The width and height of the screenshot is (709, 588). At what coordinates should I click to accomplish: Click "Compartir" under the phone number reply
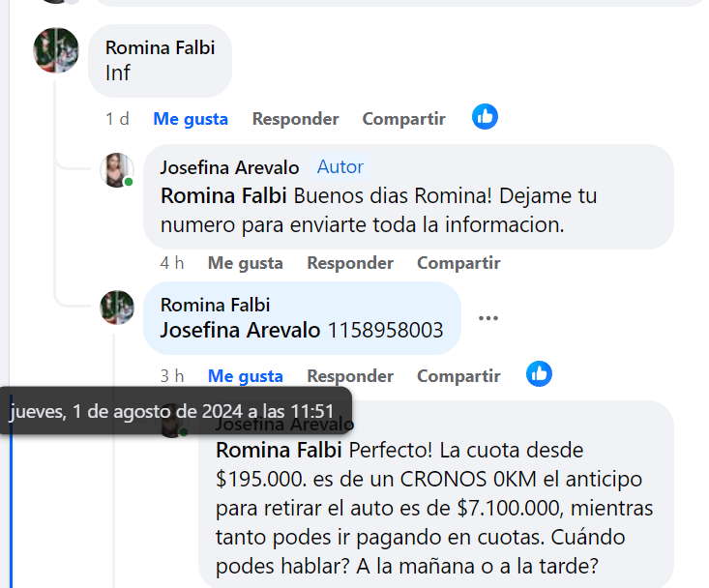pos(458,376)
